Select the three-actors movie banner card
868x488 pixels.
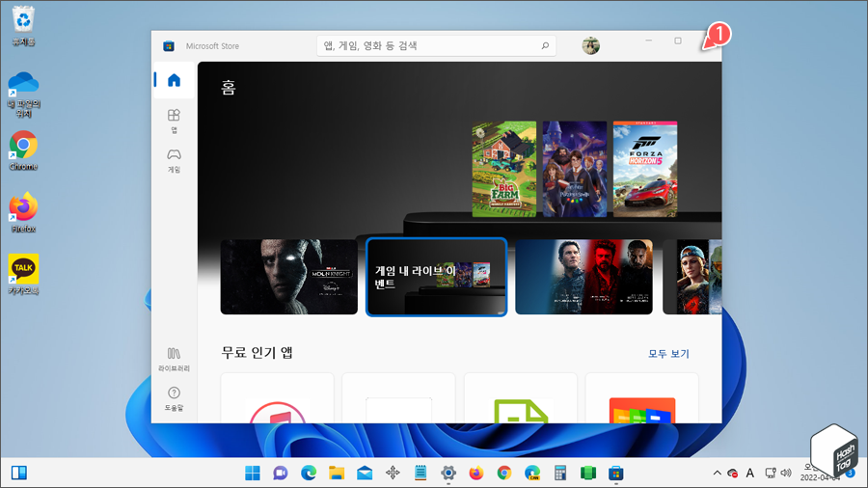tap(583, 277)
